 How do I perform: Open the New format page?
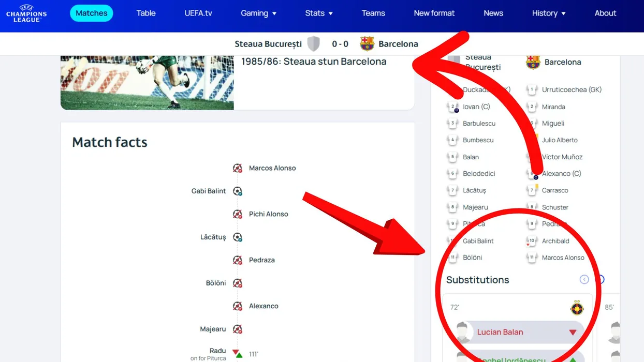pyautogui.click(x=434, y=13)
